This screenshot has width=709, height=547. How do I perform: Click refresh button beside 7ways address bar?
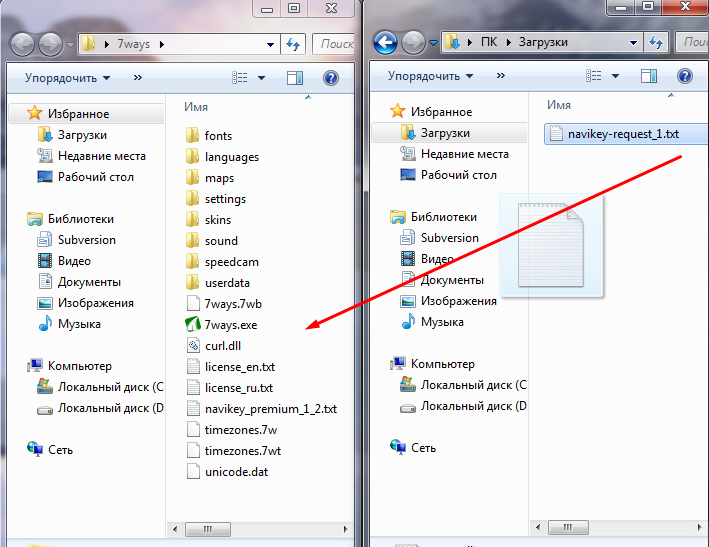[293, 44]
